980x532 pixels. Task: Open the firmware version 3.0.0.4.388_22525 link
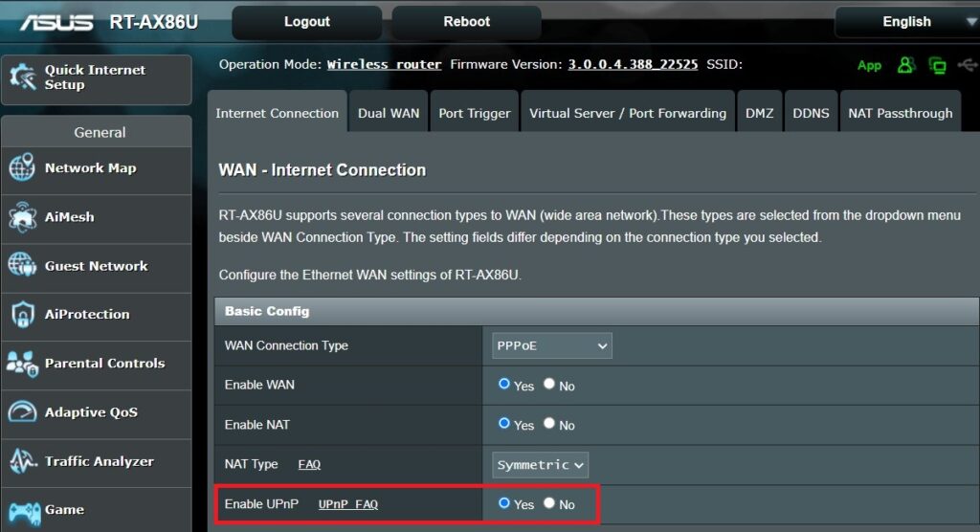[x=633, y=64]
